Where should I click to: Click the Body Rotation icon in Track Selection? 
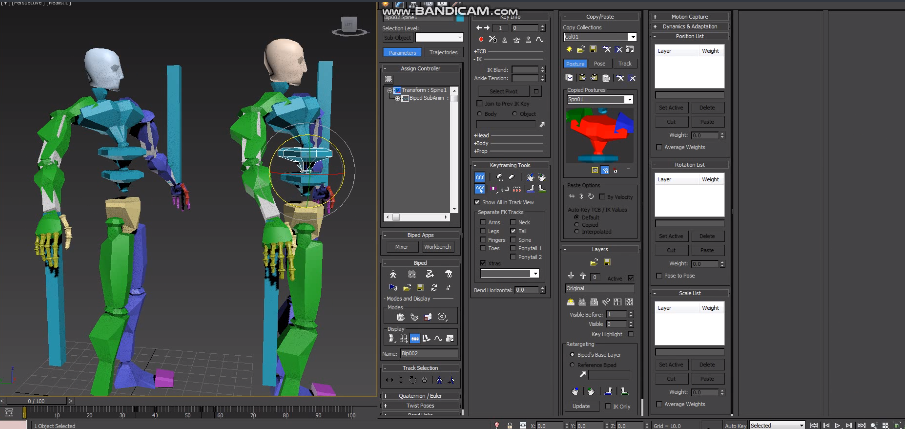pos(413,380)
